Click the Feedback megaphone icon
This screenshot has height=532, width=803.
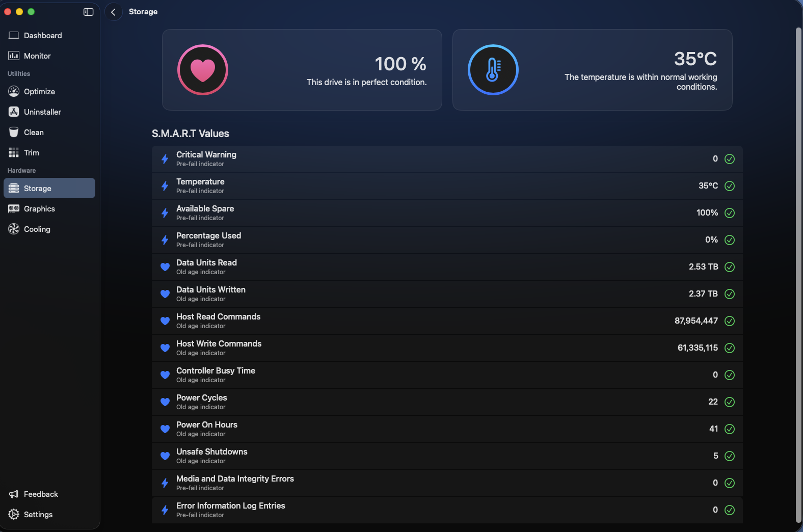(14, 494)
